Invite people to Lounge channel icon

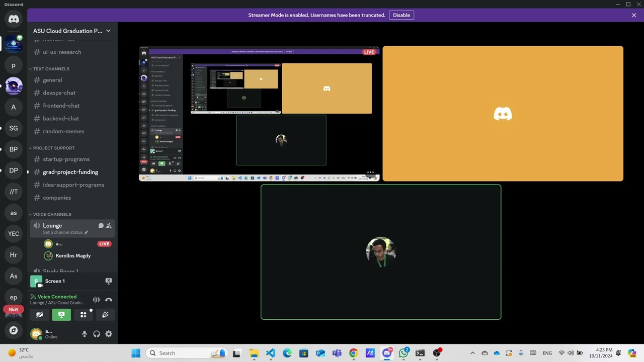[109, 226]
